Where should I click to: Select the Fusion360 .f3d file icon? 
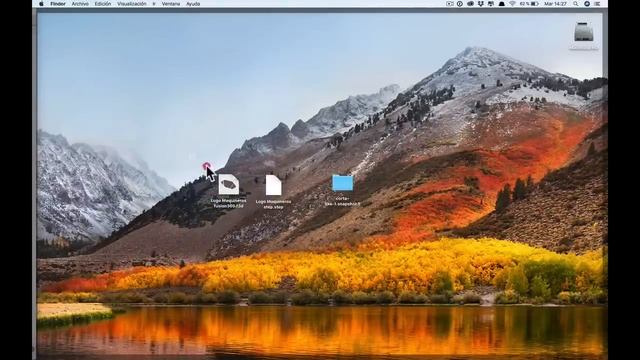(229, 184)
